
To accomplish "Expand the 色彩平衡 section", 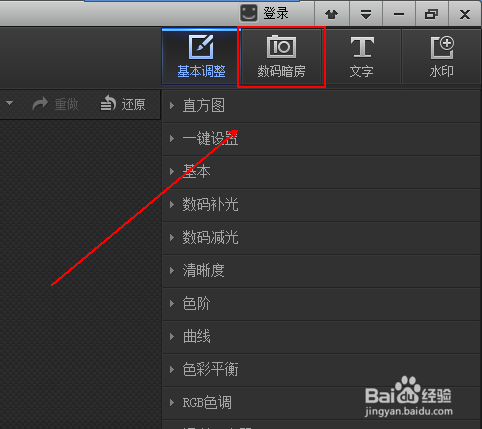I will pyautogui.click(x=321, y=370).
